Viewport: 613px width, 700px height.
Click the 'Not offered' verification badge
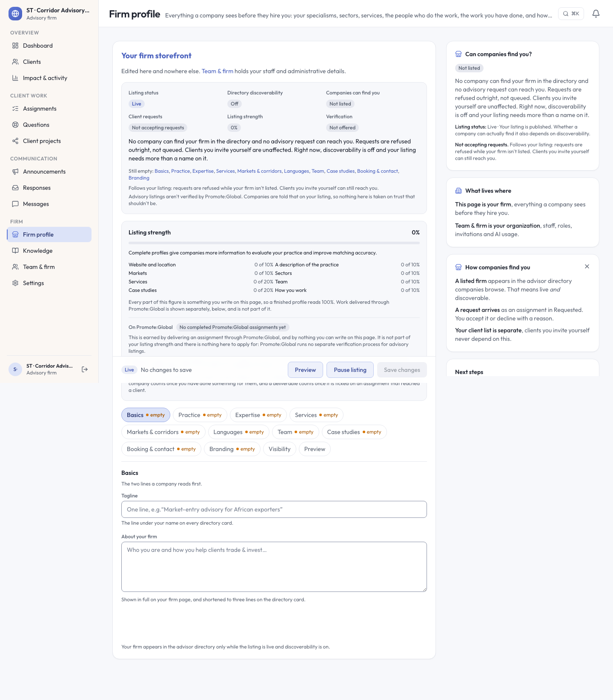(x=342, y=128)
